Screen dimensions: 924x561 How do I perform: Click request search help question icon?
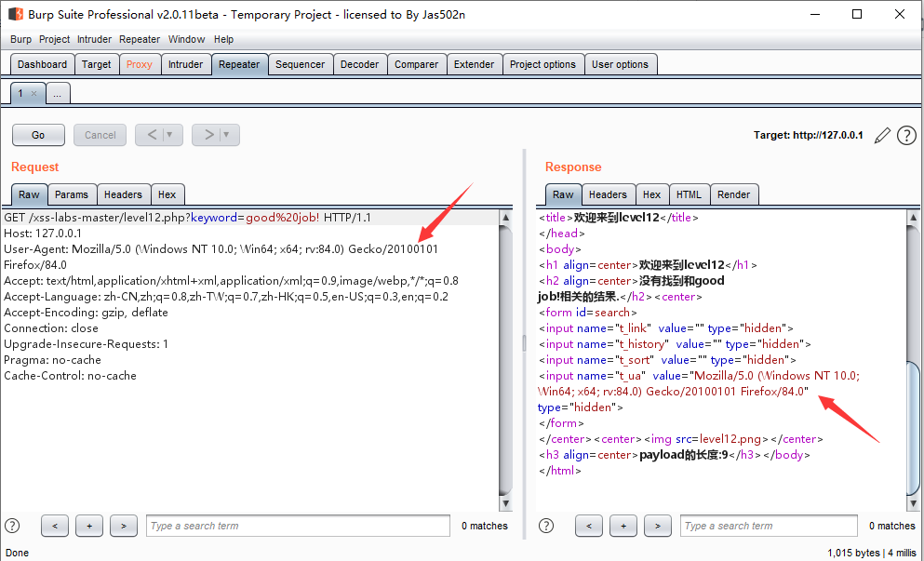[12, 526]
